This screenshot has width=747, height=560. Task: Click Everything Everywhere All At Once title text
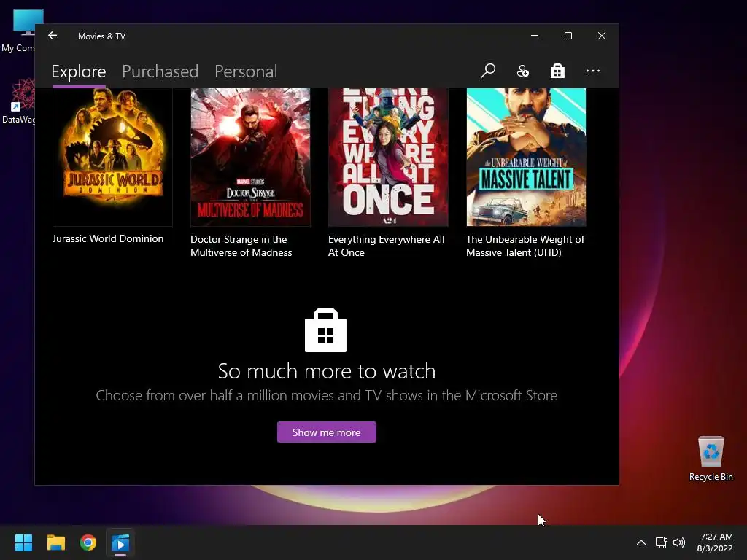[x=387, y=246]
